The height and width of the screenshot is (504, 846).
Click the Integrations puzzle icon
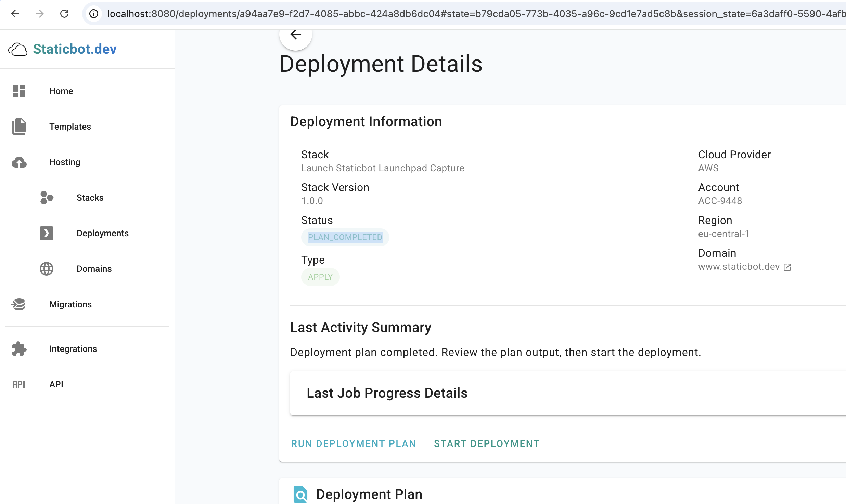[19, 349]
